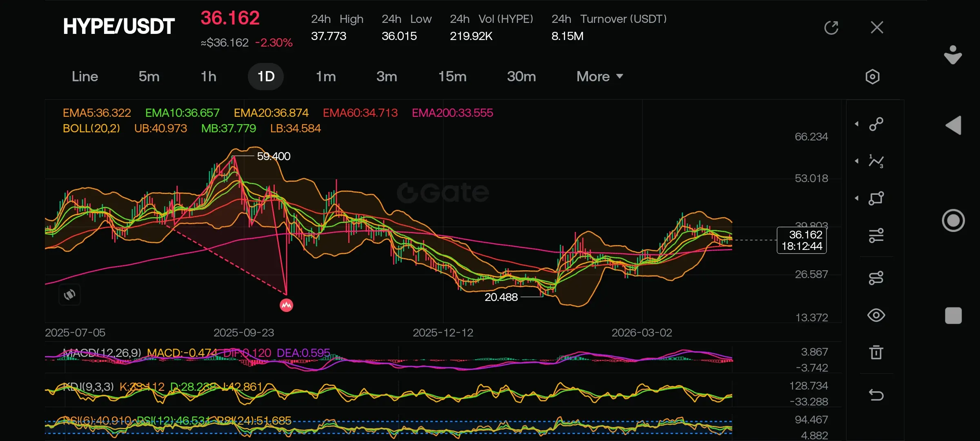Undo last drawing with return arrow
Image resolution: width=980 pixels, height=441 pixels.
tap(876, 395)
